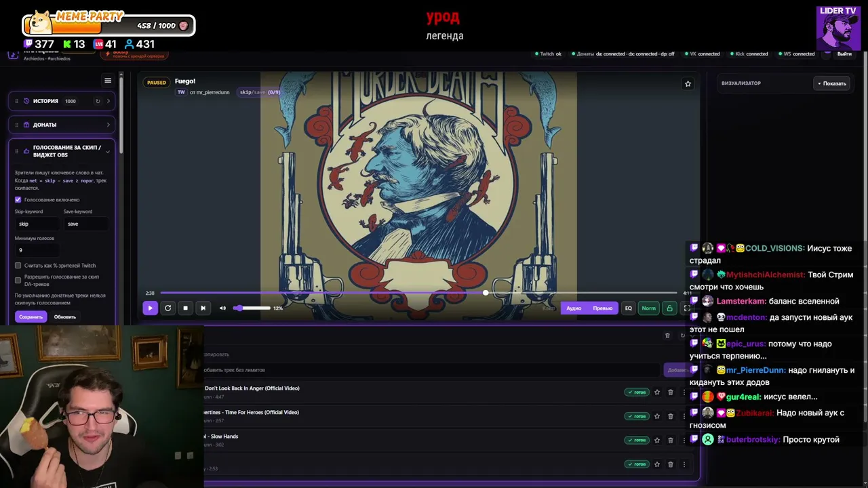Mute audio via the speaker icon
The image size is (868, 488).
click(x=222, y=308)
